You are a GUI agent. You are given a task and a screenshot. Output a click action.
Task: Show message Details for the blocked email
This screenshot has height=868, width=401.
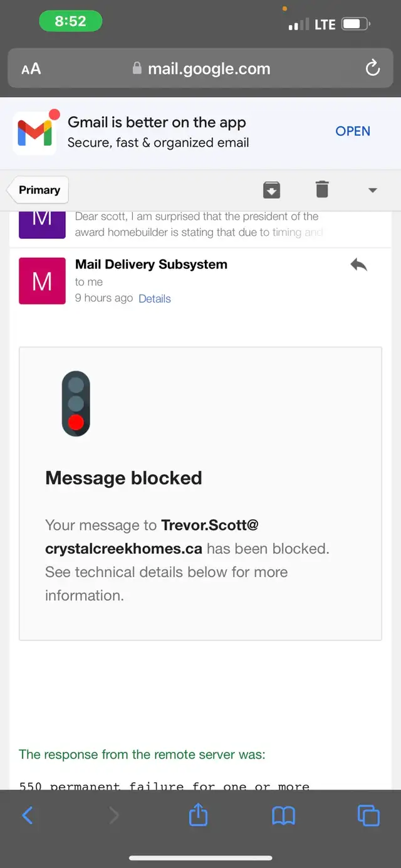[x=154, y=299]
